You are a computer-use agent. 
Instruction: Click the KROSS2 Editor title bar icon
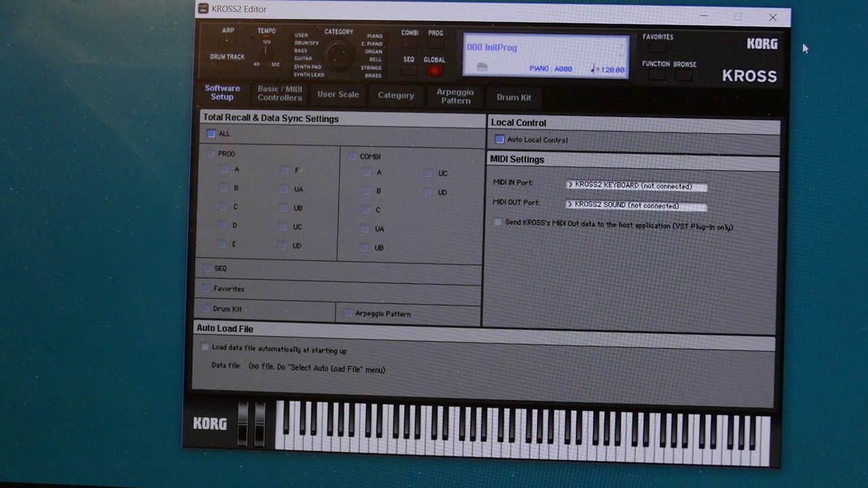click(x=203, y=8)
